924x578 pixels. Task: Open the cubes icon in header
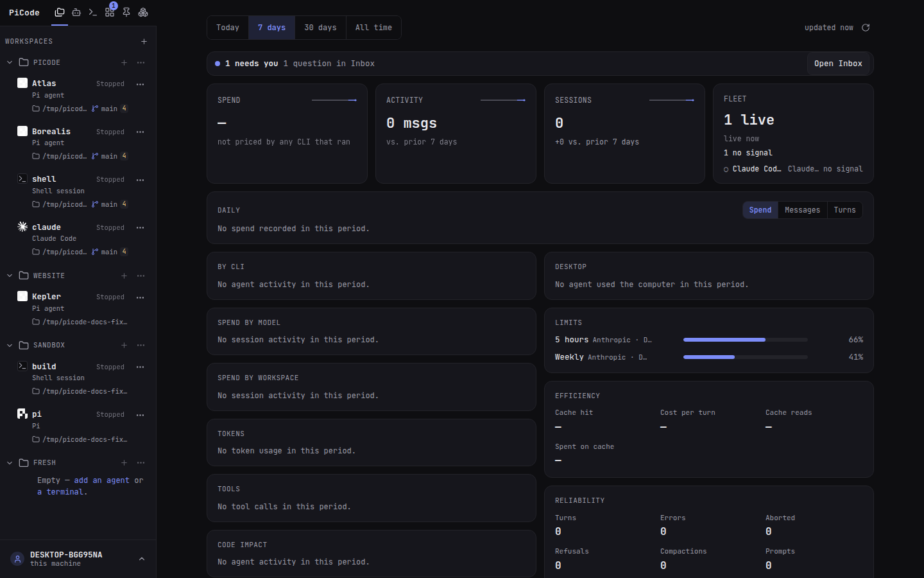pyautogui.click(x=143, y=12)
